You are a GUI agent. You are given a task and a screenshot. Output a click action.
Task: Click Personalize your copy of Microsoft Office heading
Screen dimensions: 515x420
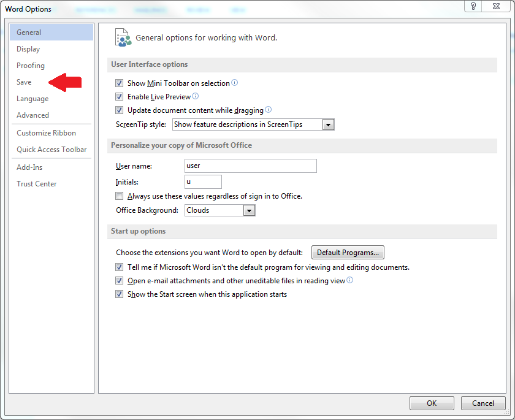pyautogui.click(x=181, y=145)
